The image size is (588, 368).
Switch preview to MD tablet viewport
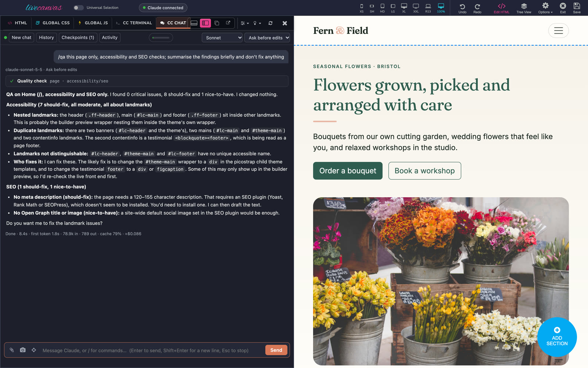(x=383, y=8)
